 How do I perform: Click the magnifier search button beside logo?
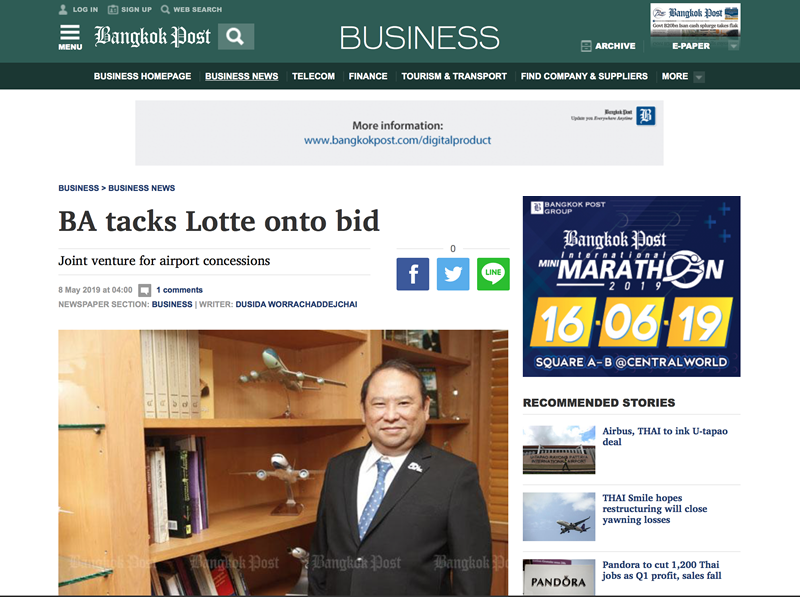coord(236,37)
